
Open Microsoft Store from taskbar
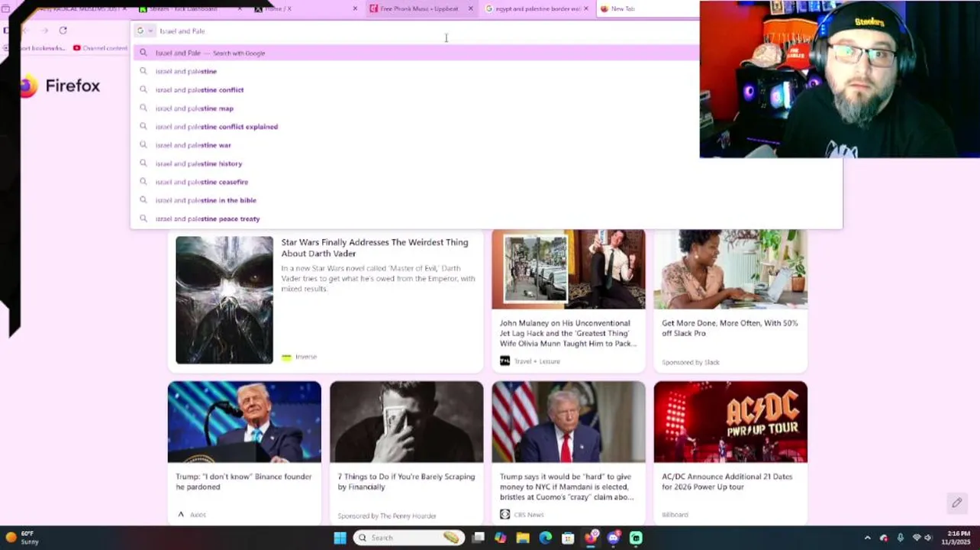pos(568,538)
